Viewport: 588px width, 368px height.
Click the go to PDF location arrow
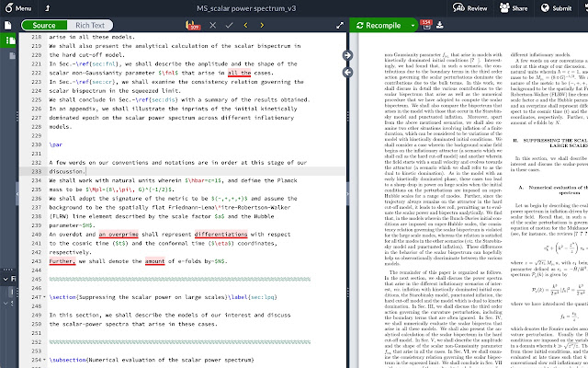348,55
